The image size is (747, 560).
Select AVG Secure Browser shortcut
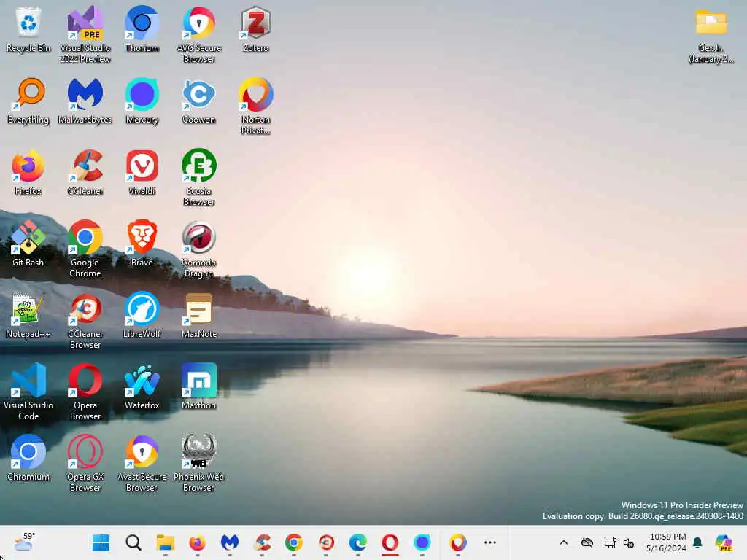199,34
